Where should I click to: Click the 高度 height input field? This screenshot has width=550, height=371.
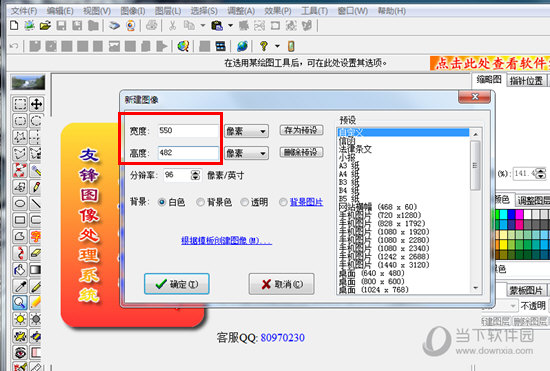pyautogui.click(x=188, y=153)
